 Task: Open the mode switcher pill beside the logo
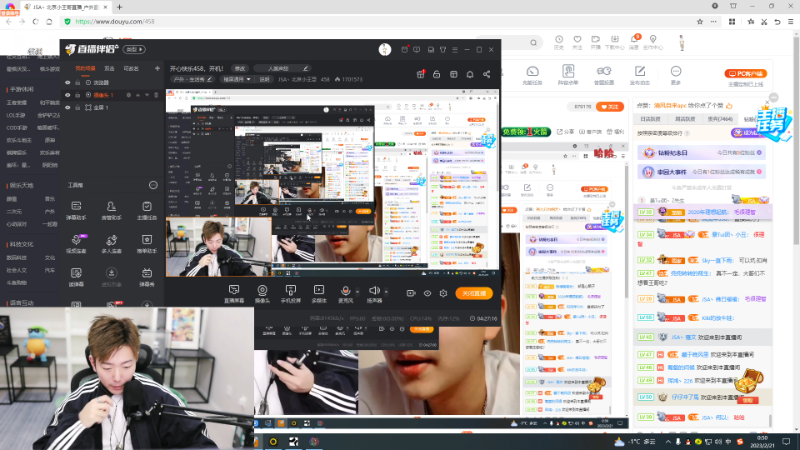click(135, 49)
